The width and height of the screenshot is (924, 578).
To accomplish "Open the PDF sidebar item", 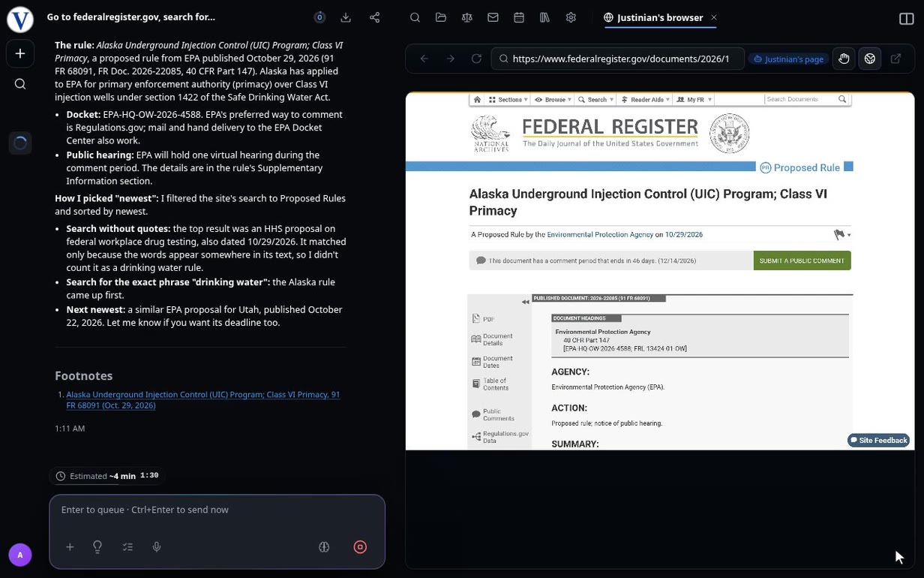I will point(484,319).
